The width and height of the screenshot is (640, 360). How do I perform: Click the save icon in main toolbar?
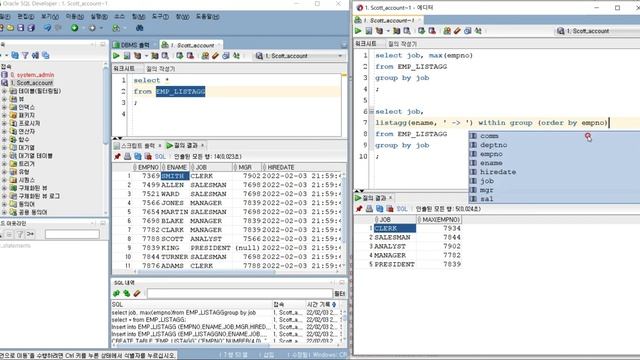click(20, 28)
